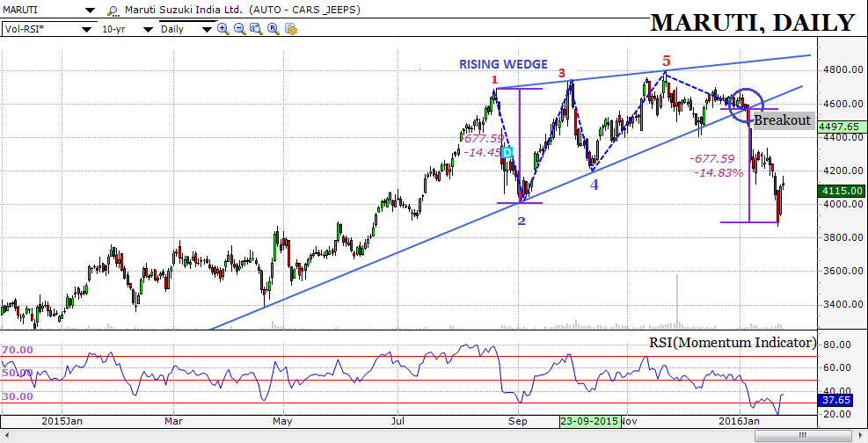Click the horizontal scrollbar right arrow
868x443 pixels.
860,435
